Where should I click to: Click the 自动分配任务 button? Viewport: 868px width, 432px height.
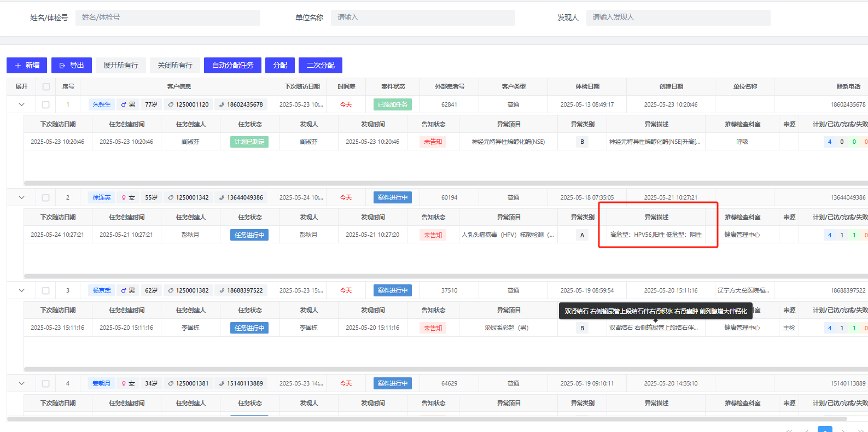coord(232,65)
